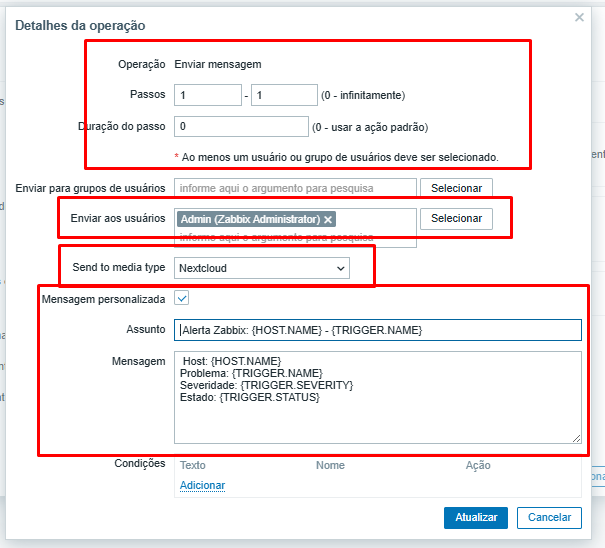
Task: Grab the Mensagem textarea resize handle
Action: pyautogui.click(x=576, y=437)
